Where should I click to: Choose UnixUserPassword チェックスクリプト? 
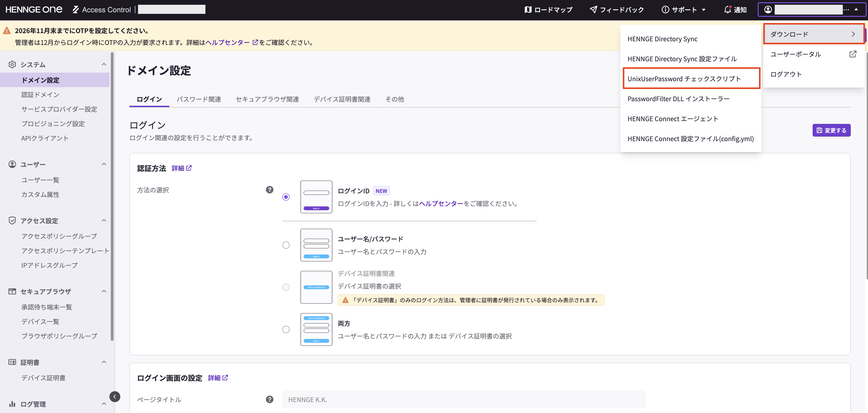coord(691,79)
